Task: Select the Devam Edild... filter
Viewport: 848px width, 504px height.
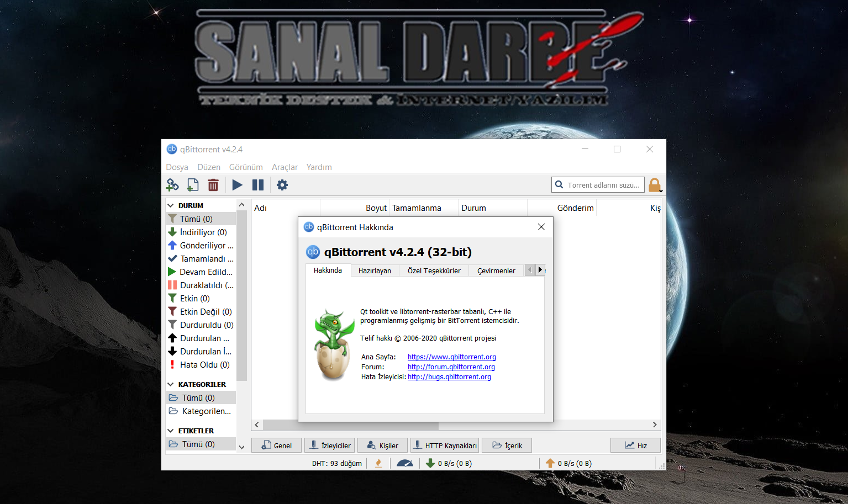Action: [201, 272]
